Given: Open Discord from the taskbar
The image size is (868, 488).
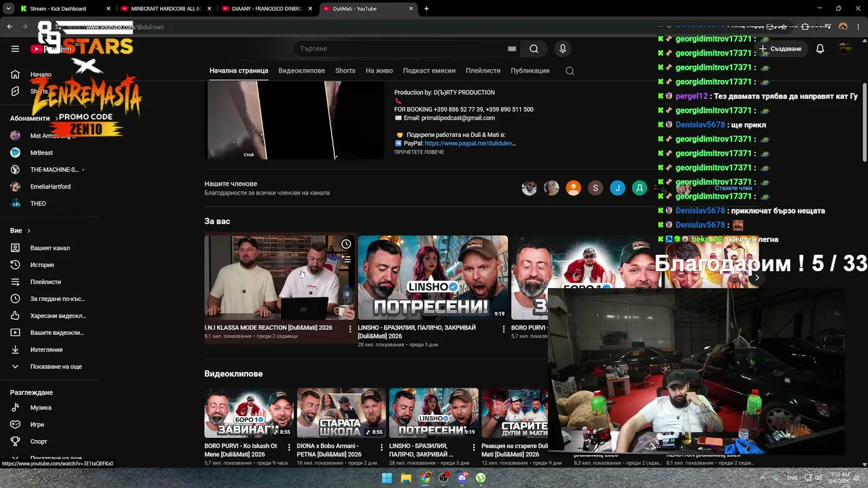Looking at the screenshot, I should (x=462, y=478).
